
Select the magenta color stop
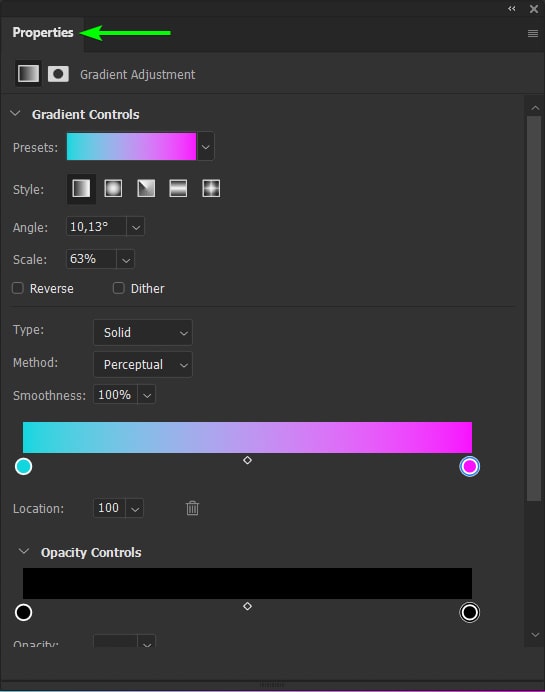tap(470, 466)
